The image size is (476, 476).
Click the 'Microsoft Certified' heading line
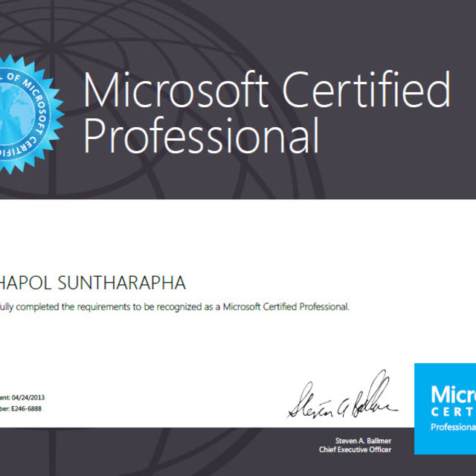pyautogui.click(x=267, y=89)
